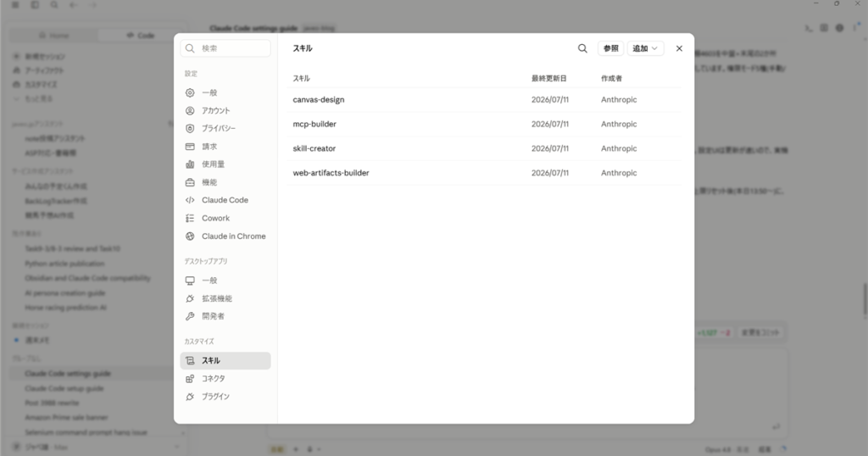Click the search magnifier icon beside 参照
The image size is (868, 456).
click(582, 48)
